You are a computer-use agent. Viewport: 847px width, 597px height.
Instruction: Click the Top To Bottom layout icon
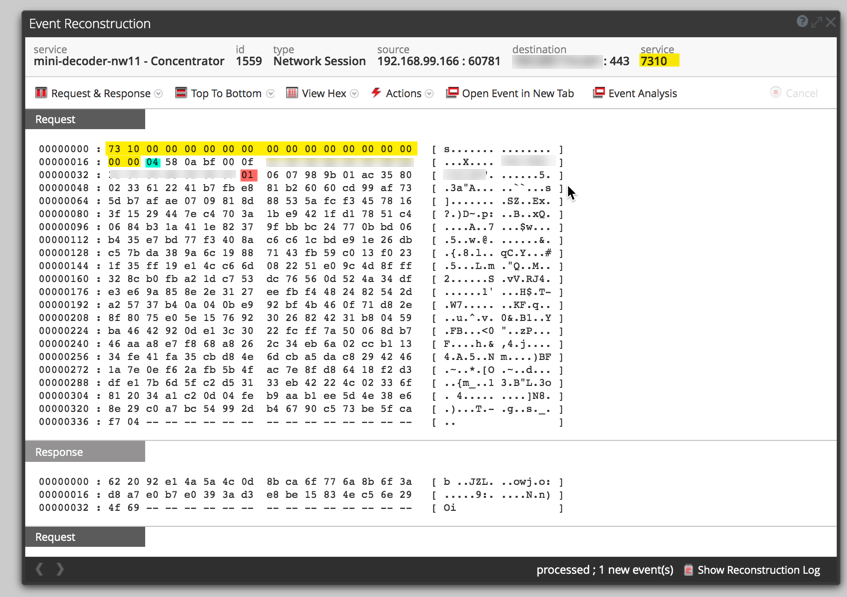click(181, 93)
